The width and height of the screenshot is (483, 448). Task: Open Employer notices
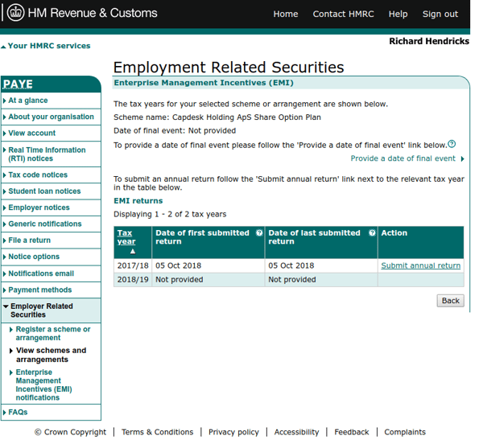[x=39, y=208]
